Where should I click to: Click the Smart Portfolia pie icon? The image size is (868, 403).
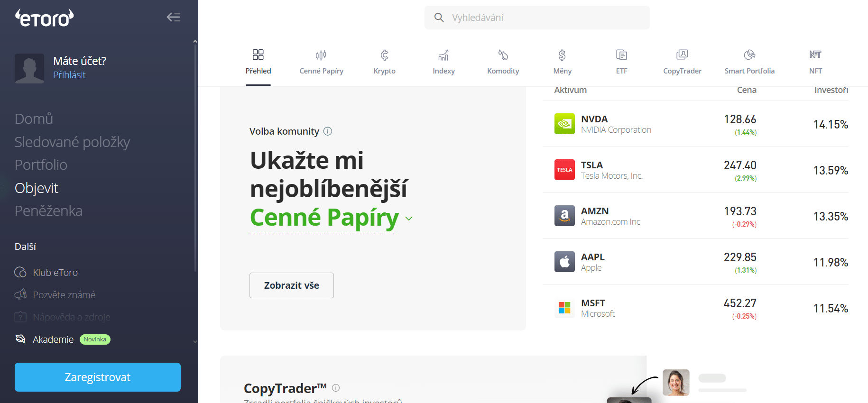pos(749,55)
